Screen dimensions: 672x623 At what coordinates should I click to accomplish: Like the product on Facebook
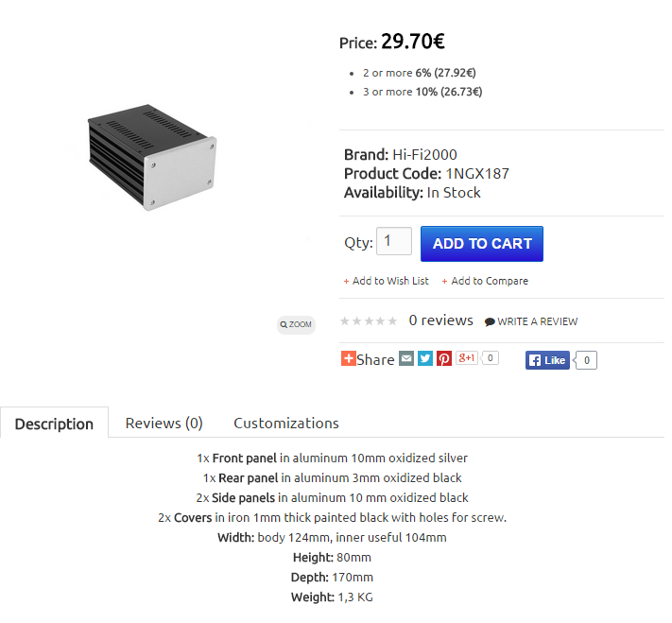[547, 360]
